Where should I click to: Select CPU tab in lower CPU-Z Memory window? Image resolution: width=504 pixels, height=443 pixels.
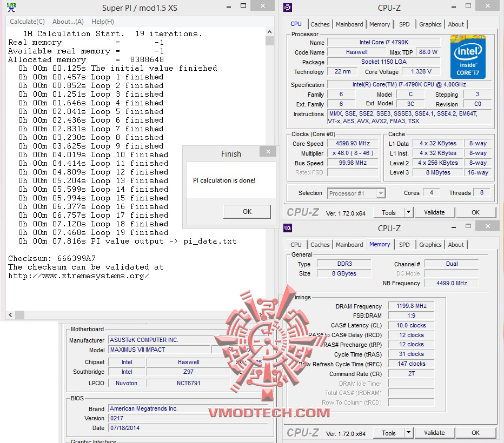tap(296, 245)
